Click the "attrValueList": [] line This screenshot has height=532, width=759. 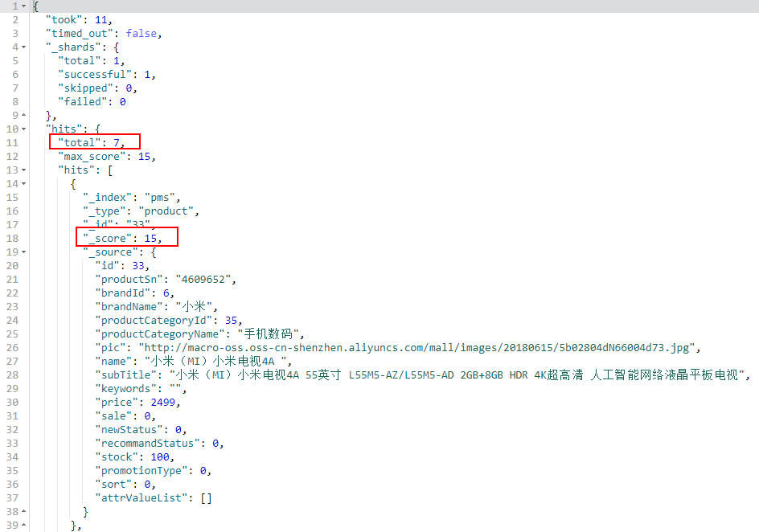(x=154, y=498)
